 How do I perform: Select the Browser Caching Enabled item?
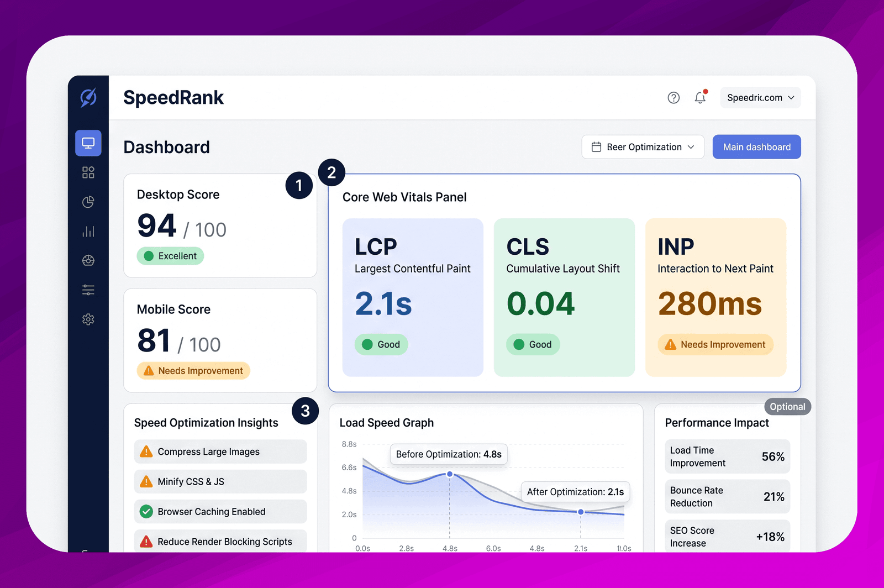click(220, 512)
